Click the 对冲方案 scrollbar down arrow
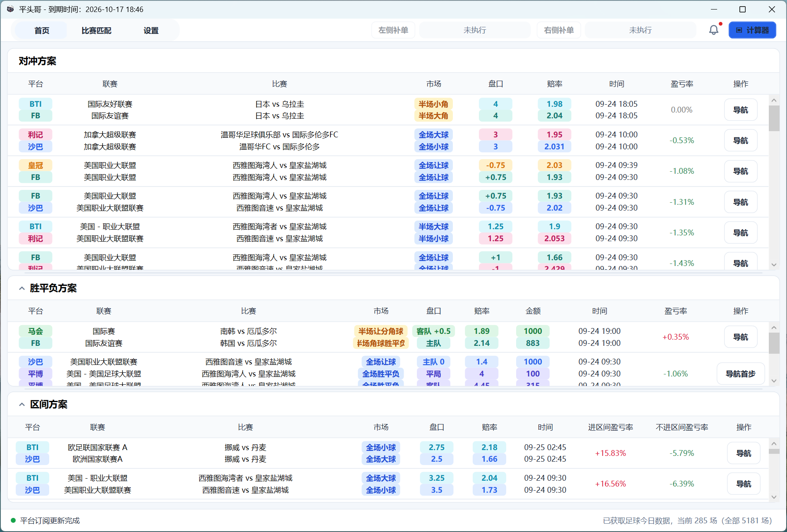This screenshot has height=532, width=787. click(x=774, y=265)
